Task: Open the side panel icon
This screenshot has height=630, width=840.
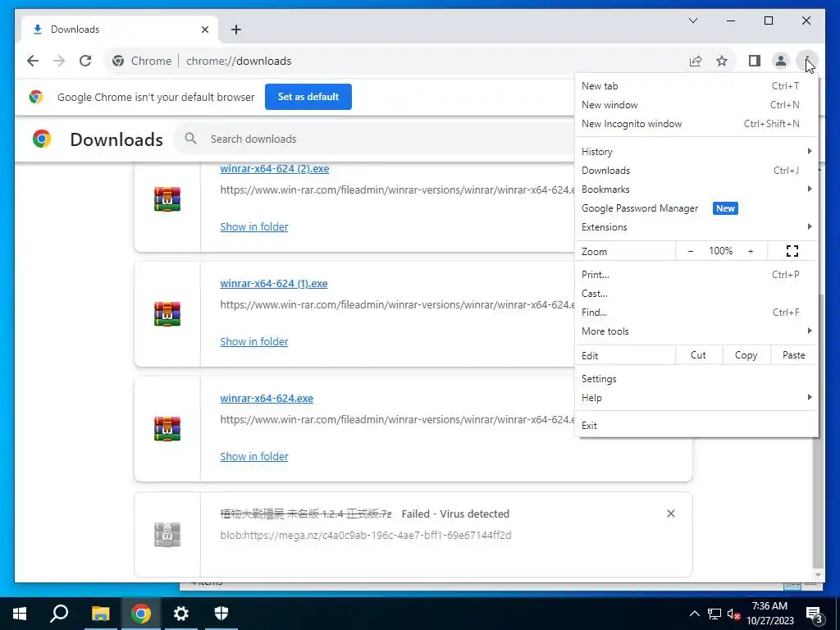Action: 755,61
